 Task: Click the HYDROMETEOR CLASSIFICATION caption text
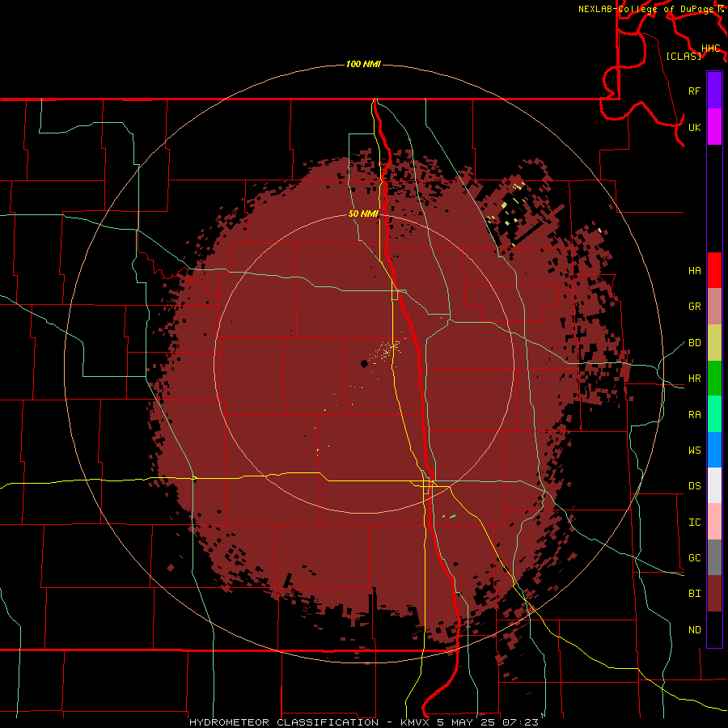pyautogui.click(x=284, y=722)
